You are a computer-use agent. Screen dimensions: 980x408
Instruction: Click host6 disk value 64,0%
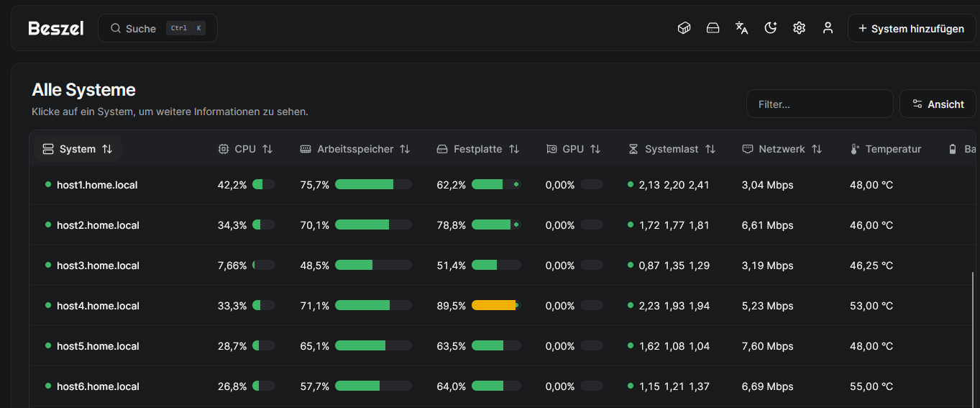pyautogui.click(x=452, y=386)
